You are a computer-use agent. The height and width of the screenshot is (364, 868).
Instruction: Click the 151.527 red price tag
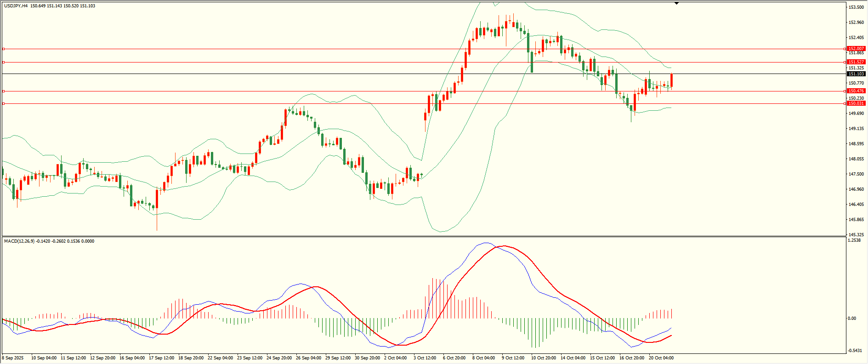pyautogui.click(x=856, y=62)
